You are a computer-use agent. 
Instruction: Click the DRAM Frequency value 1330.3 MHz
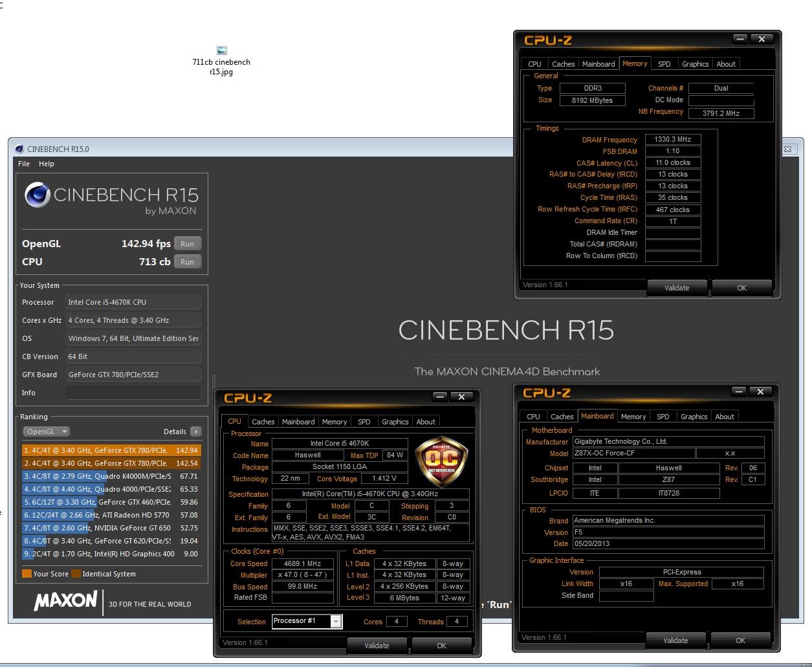pos(673,139)
